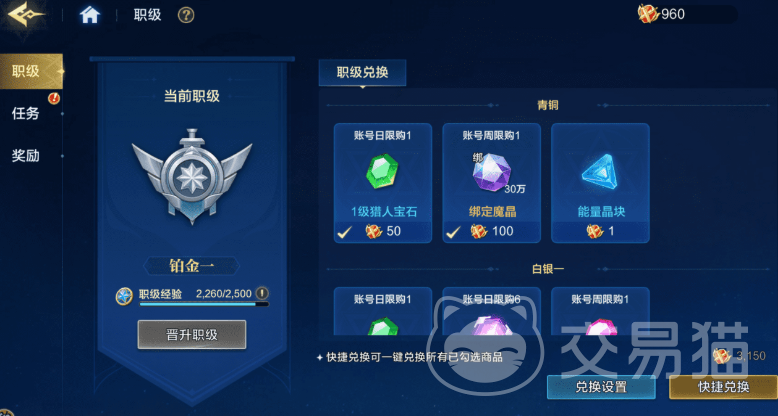778x416 pixels.
Task: Click the 快捷兑换 button
Action: [723, 387]
